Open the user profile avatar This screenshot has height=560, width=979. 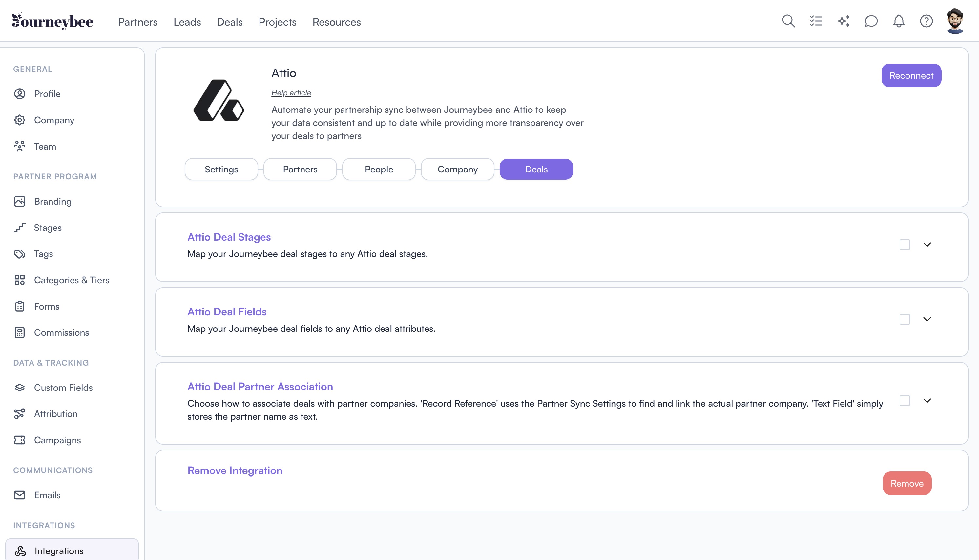pyautogui.click(x=955, y=21)
